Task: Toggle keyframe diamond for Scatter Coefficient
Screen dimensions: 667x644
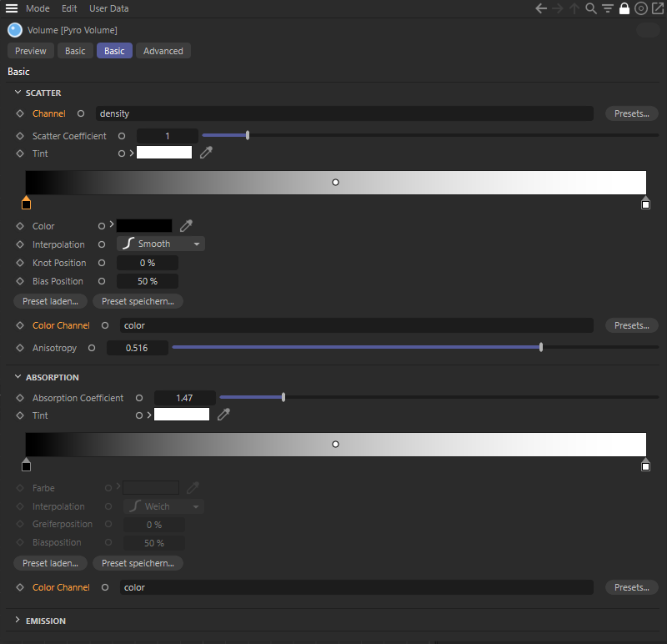Action: point(20,136)
